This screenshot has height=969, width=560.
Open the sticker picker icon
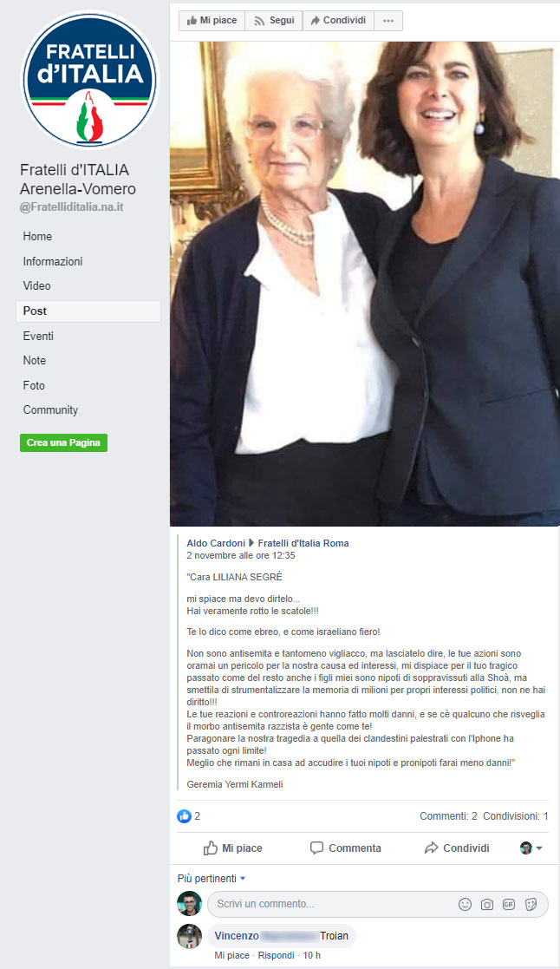click(531, 904)
